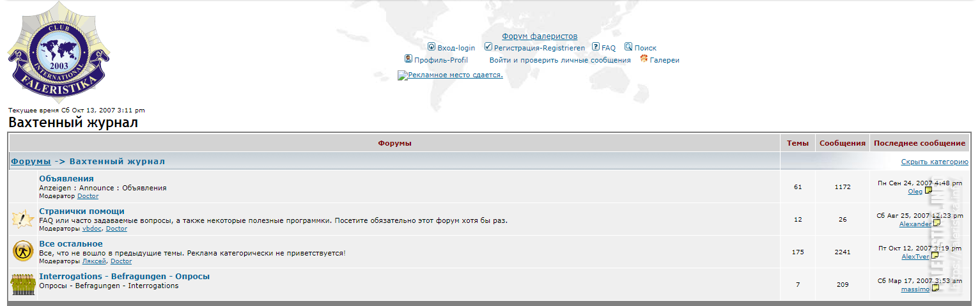Click the gallery icon beside Галереи
980x306 pixels.
coord(644,59)
